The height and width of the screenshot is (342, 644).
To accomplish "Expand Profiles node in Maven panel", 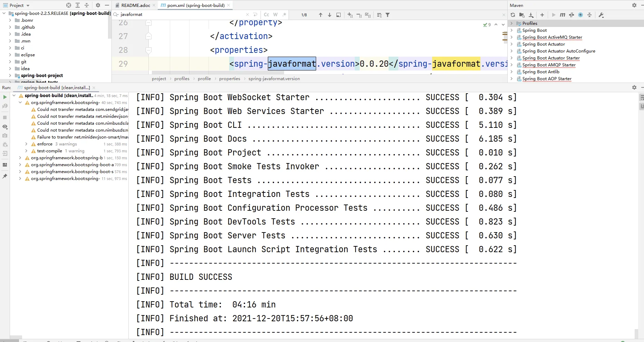I will (512, 23).
